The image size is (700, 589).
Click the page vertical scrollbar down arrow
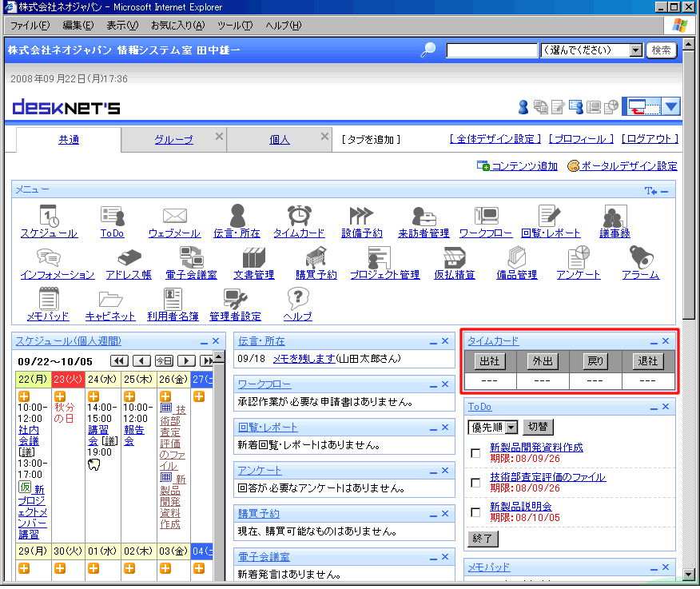tap(688, 575)
